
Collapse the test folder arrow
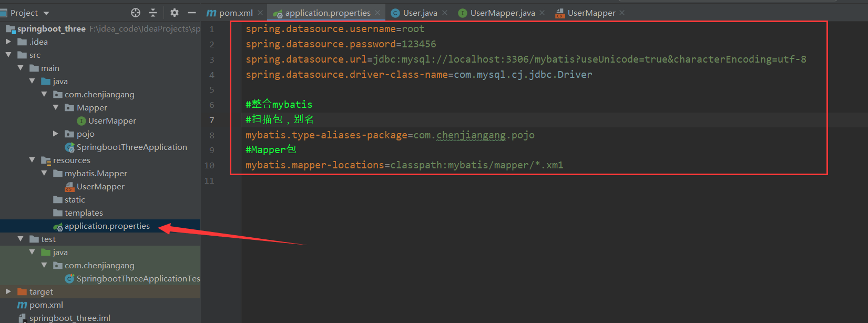pyautogui.click(x=21, y=239)
